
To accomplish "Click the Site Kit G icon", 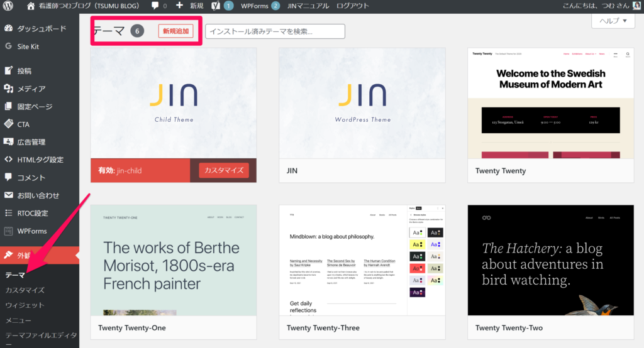I will (8, 46).
